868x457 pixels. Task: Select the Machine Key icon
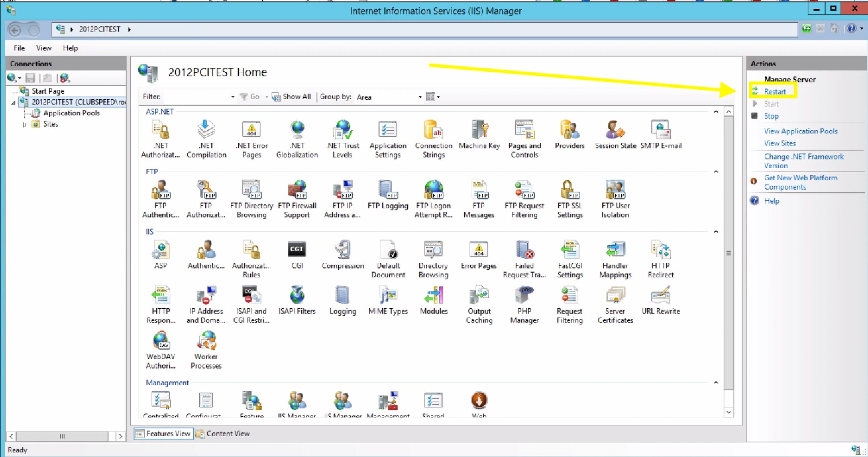479,135
